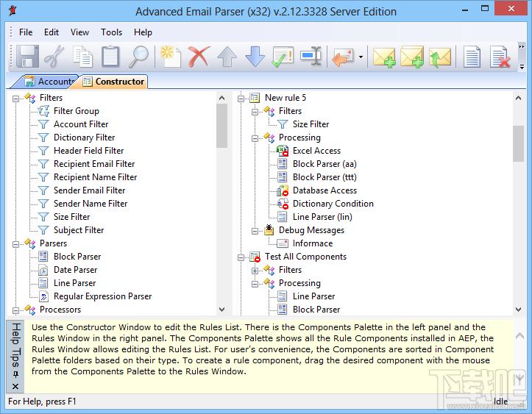Click the green checkmark Enable icon

point(283,56)
